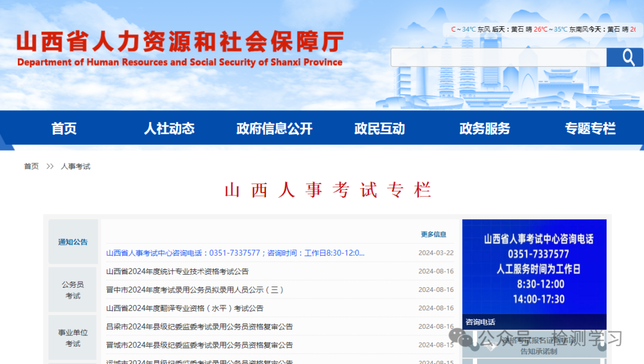Select the 政府信息公开 menu item

[x=274, y=128]
